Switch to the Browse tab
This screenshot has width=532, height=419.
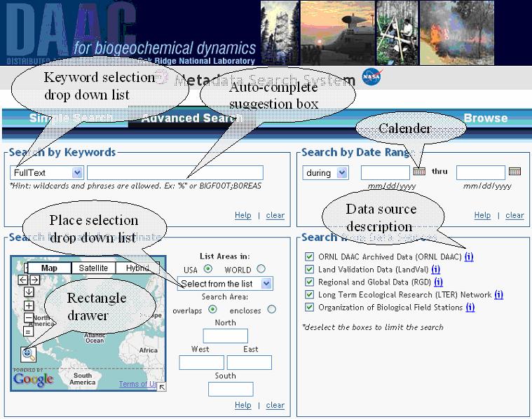(486, 118)
